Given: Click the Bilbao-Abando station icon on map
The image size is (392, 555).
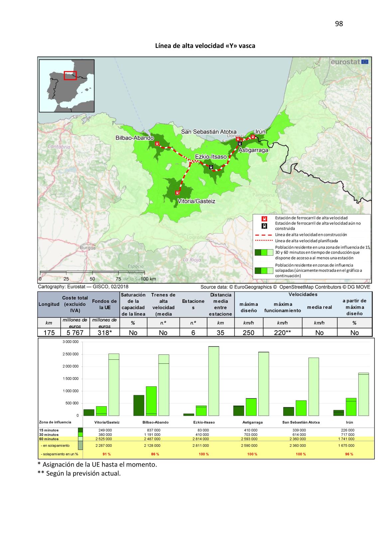Looking at the screenshot, I should 157,144.
